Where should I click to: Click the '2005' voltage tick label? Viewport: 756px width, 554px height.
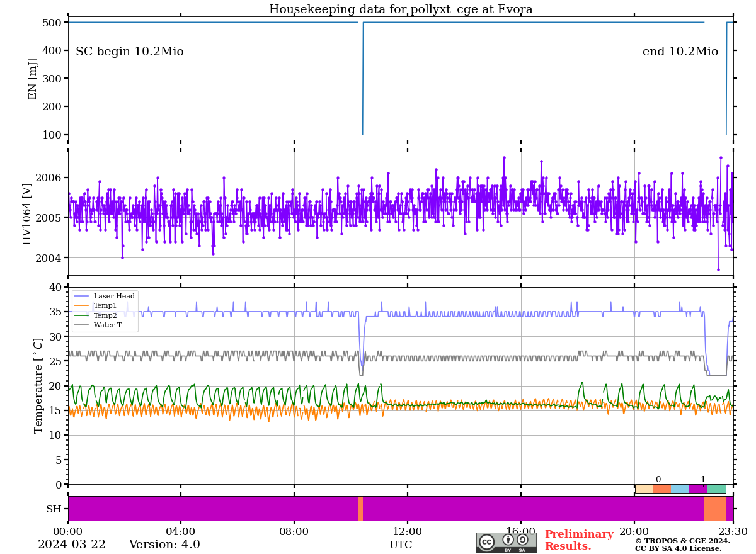tap(49, 218)
